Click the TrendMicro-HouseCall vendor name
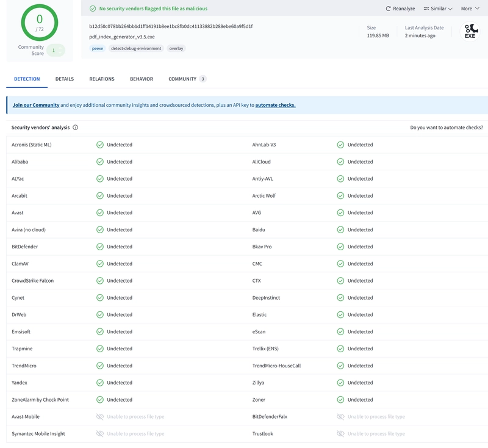The width and height of the screenshot is (488, 448). [x=277, y=366]
